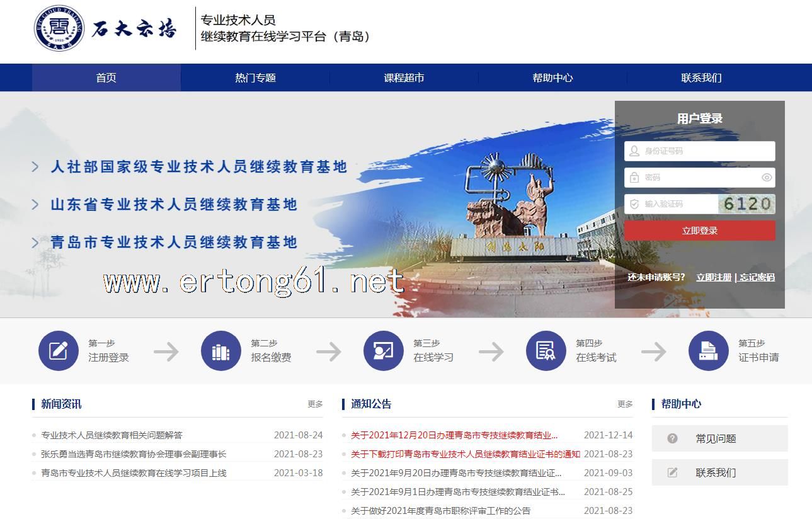This screenshot has width=812, height=519.
Task: Expand 更多 in 通知公告 section
Action: pyautogui.click(x=625, y=404)
